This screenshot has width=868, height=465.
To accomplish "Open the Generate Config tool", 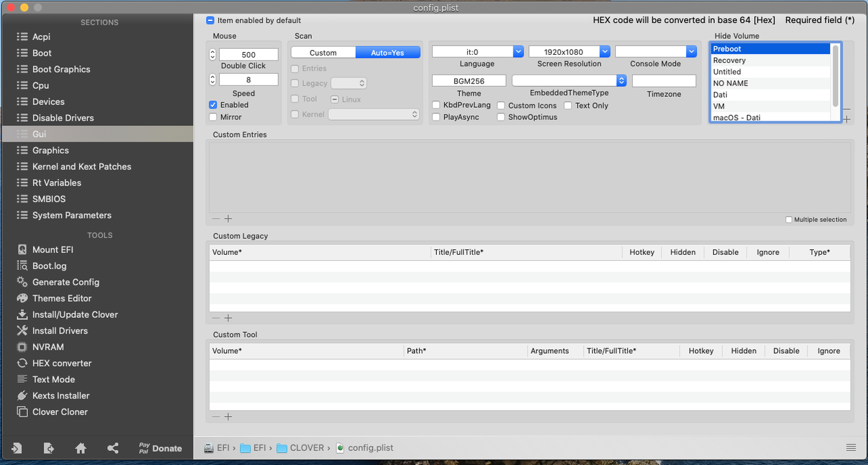I will tap(66, 282).
